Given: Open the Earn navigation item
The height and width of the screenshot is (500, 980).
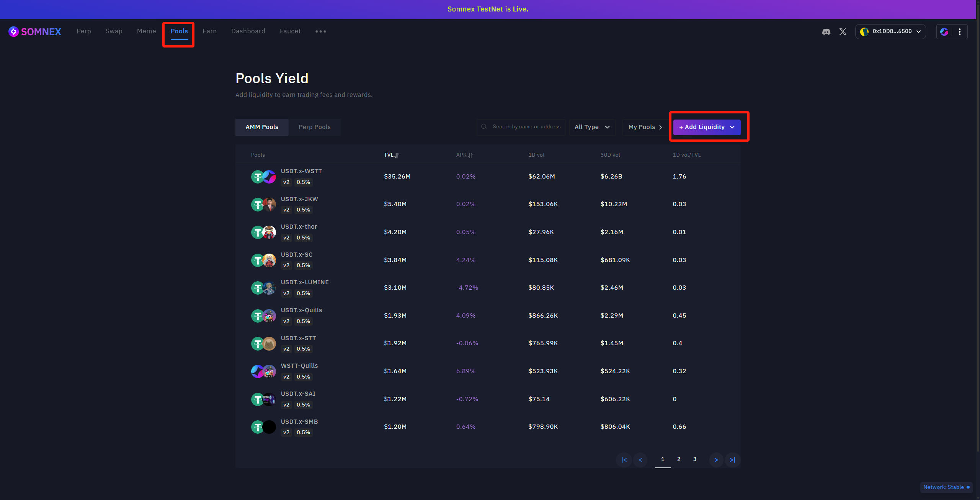Looking at the screenshot, I should [209, 31].
